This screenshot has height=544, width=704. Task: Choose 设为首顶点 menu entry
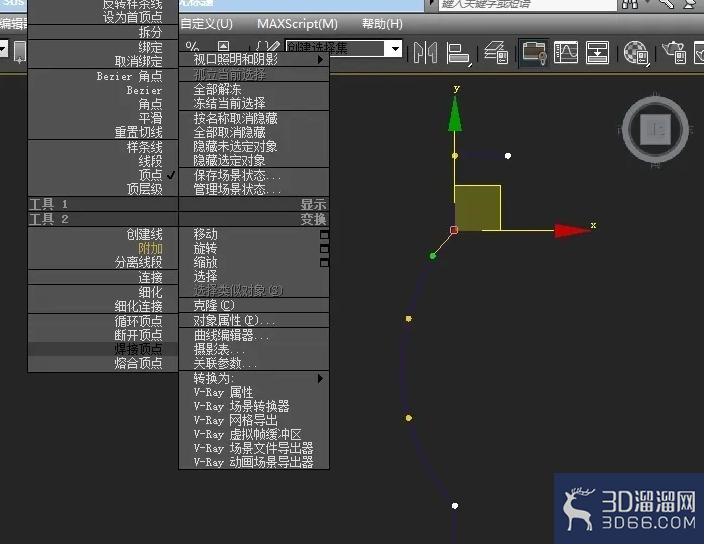point(103,17)
